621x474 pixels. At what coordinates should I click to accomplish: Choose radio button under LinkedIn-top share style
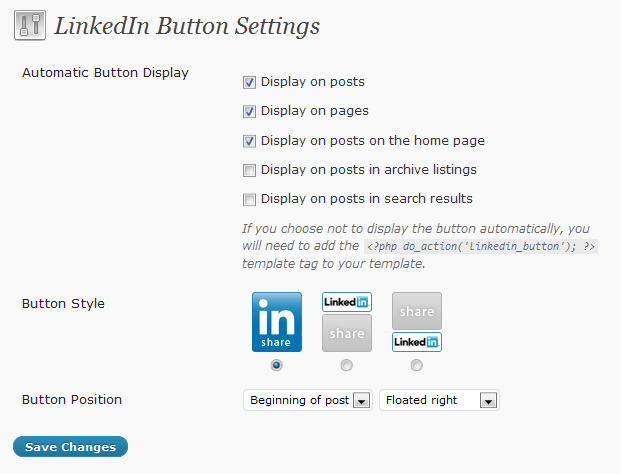tap(347, 365)
